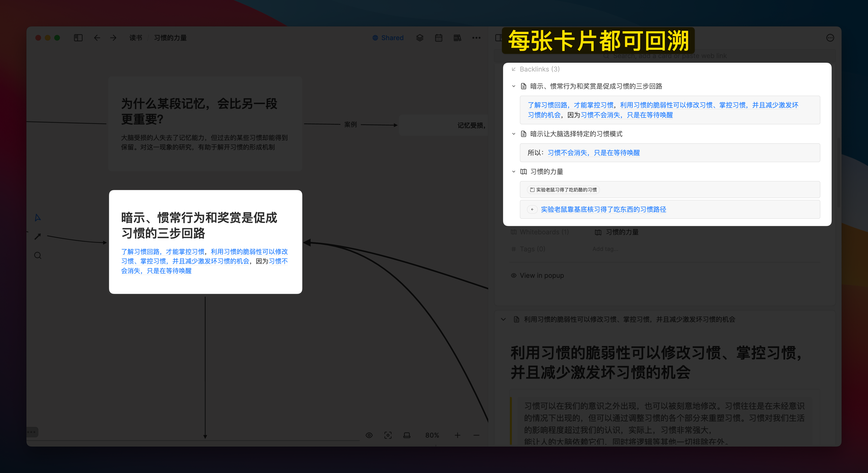Click the 80% zoom level
868x473 pixels.
pyautogui.click(x=432, y=435)
